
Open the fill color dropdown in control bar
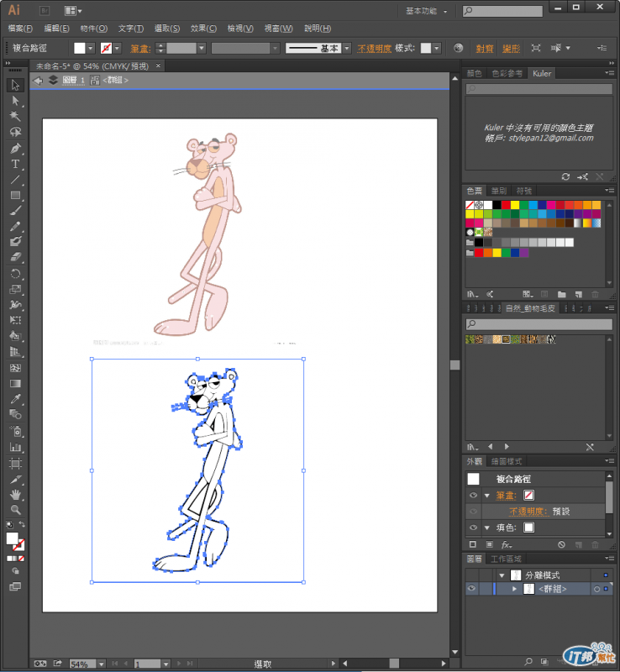91,48
